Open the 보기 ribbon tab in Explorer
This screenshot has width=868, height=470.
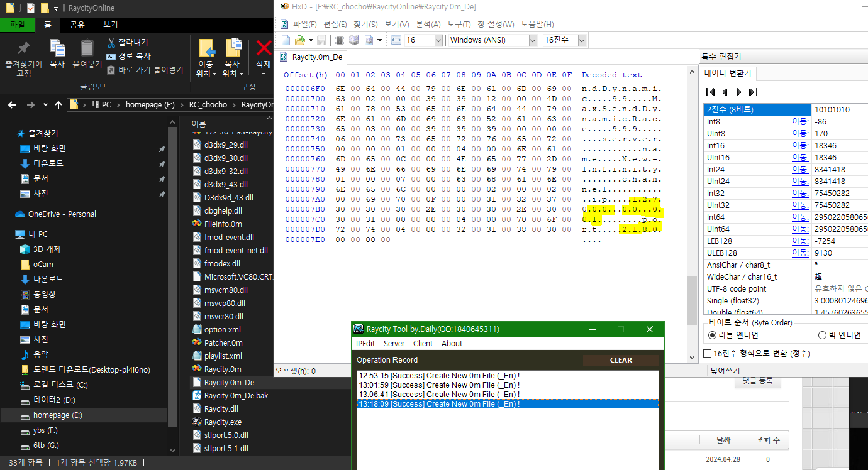[110, 25]
